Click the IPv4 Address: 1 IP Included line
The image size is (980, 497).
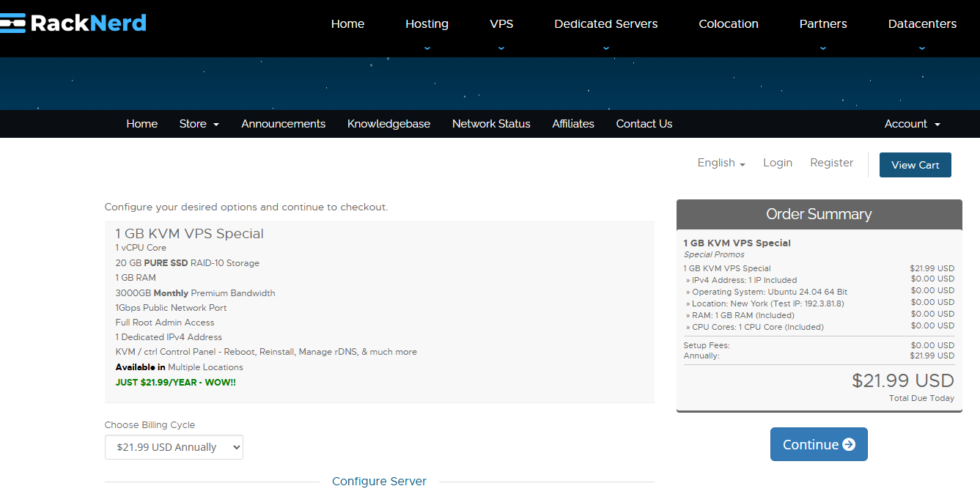click(741, 280)
